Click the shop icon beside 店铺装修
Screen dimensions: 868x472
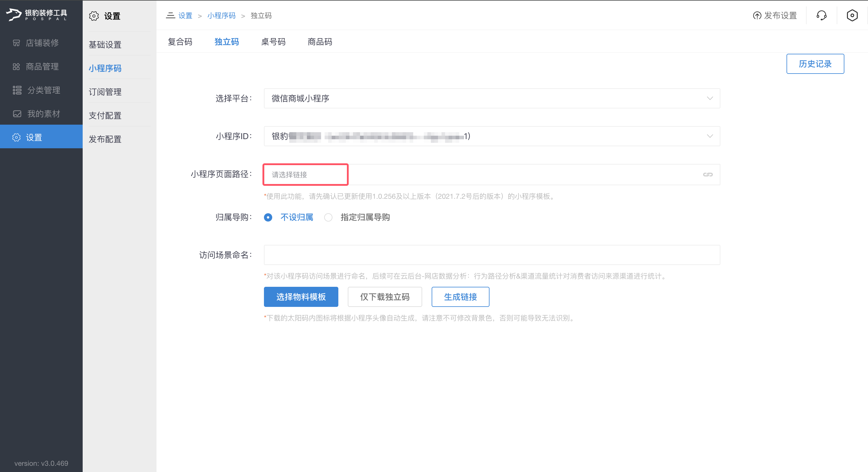16,43
